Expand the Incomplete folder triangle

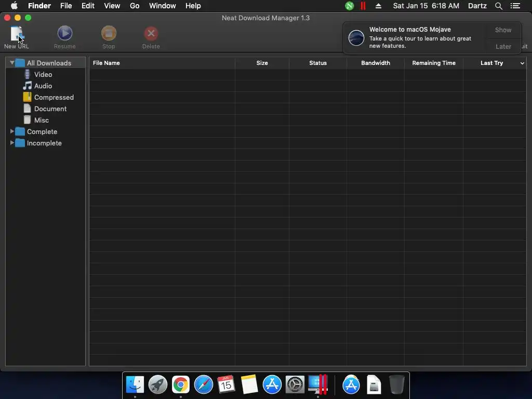click(x=12, y=143)
